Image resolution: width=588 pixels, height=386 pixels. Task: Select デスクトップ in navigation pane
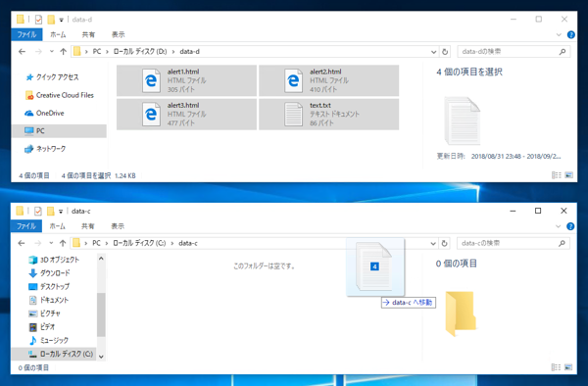(49, 287)
